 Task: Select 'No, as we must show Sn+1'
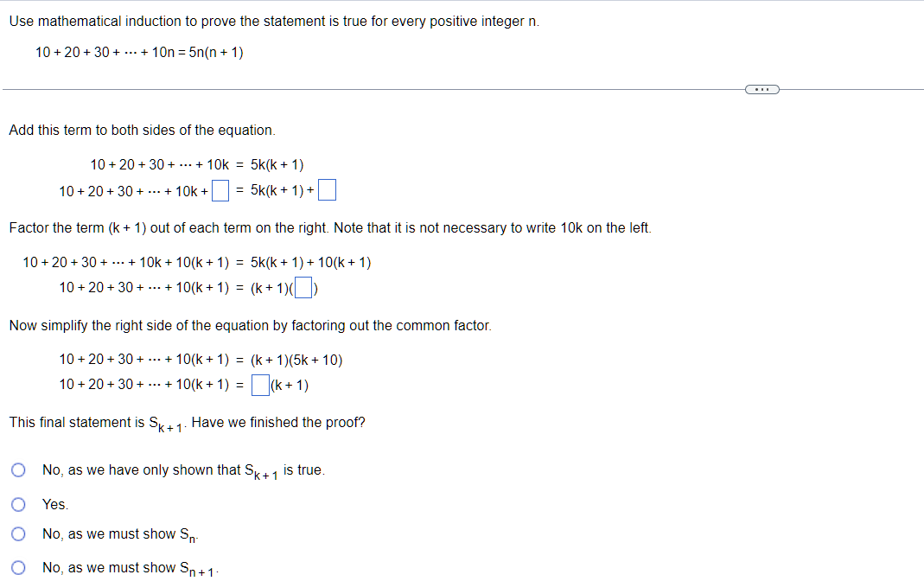[18, 566]
